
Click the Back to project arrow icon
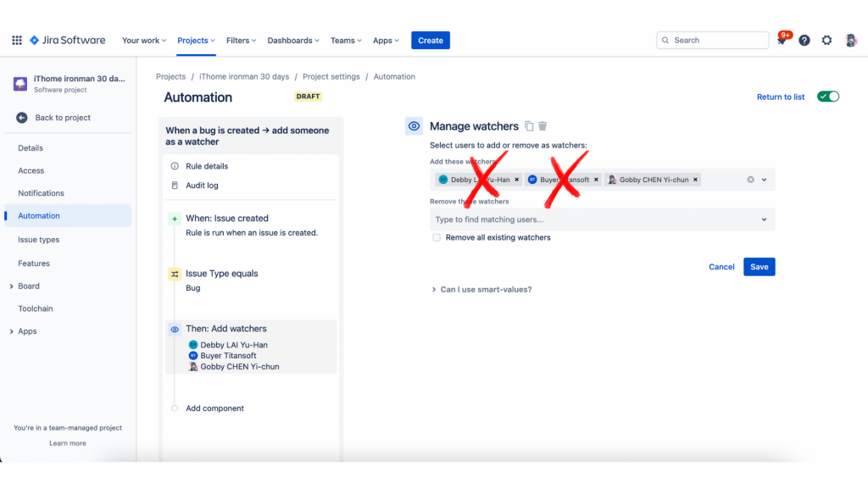click(x=21, y=118)
